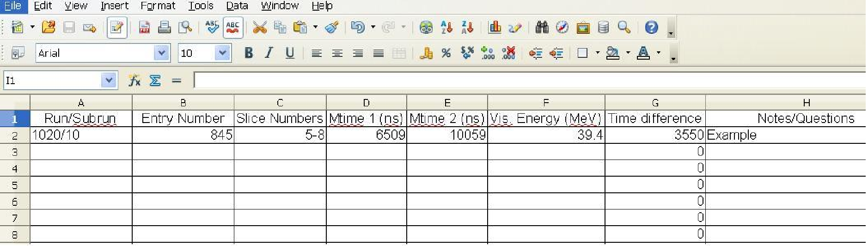Viewport: 868px width, 246px height.
Task: Toggle Italic formatting
Action: 269,53
